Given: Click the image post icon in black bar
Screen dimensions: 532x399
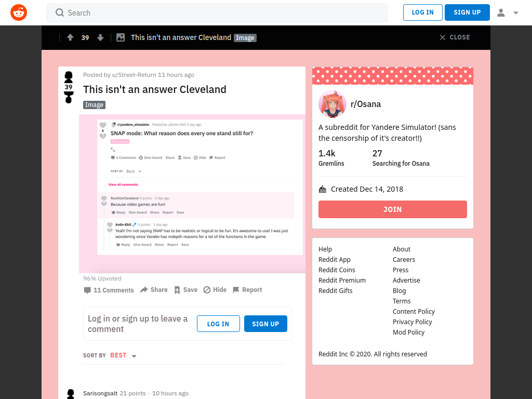Looking at the screenshot, I should coord(121,37).
